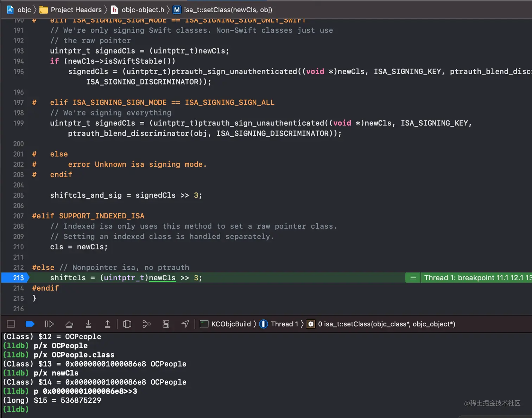Click console command 'p/x newCls'

56,373
